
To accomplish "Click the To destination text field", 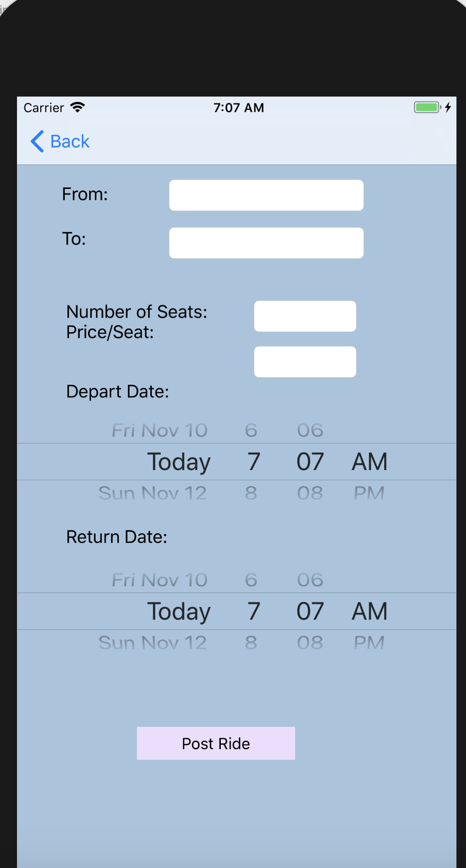I will click(x=266, y=243).
